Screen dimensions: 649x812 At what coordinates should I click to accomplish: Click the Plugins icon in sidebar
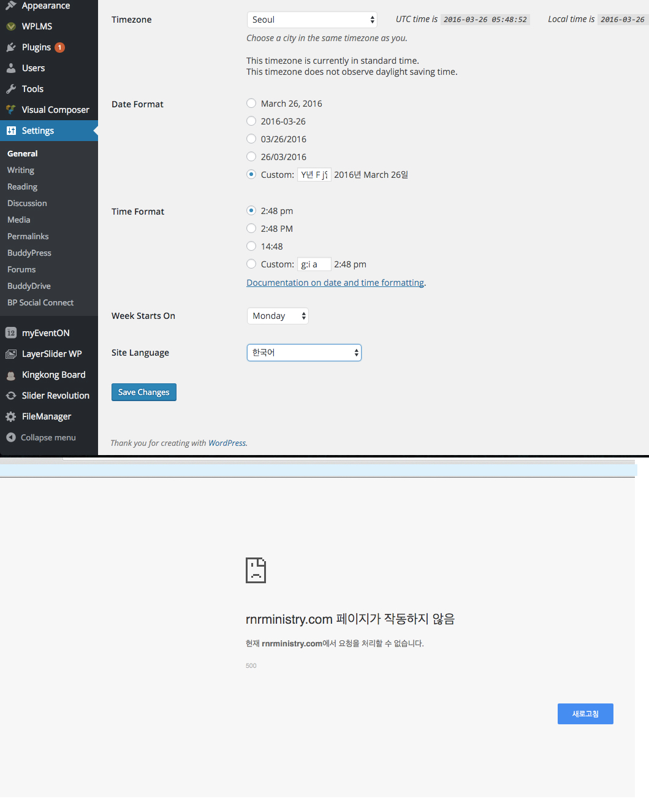click(11, 47)
